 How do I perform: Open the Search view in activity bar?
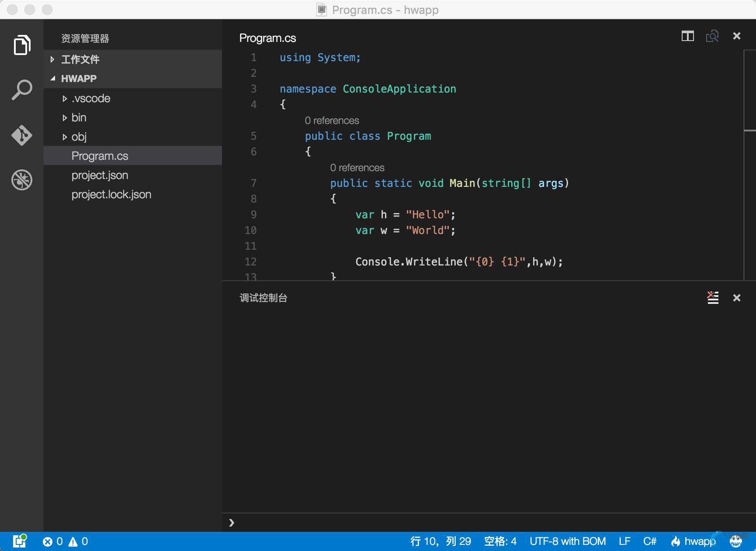[x=22, y=90]
